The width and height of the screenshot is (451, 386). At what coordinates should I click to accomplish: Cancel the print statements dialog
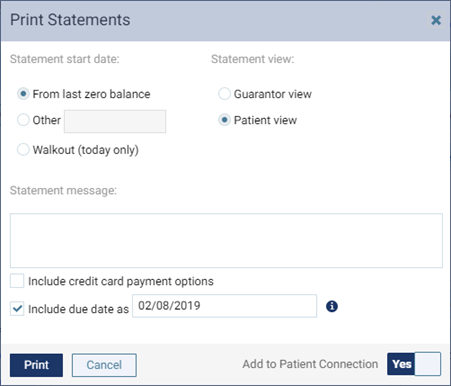[x=104, y=365]
